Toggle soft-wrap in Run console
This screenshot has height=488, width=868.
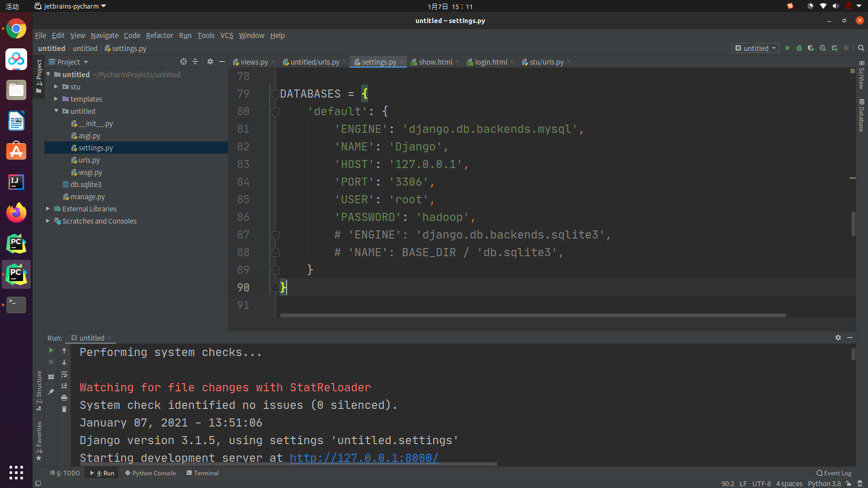point(64,374)
